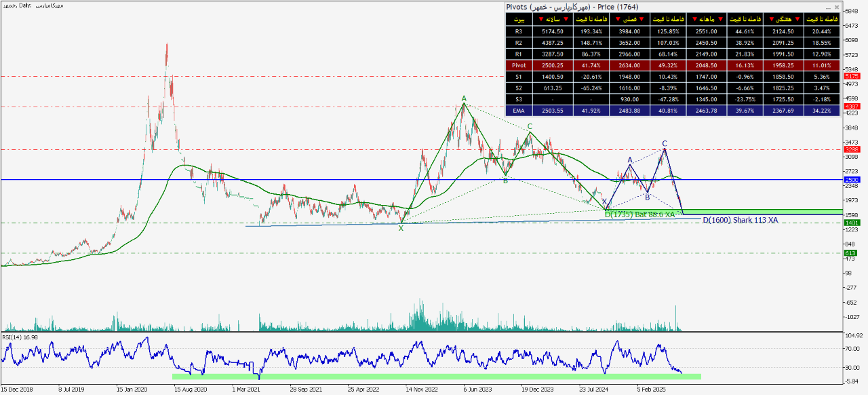Click the D(1735) Bat 88.6 XA label
Image resolution: width=868 pixels, height=395 pixels.
[x=640, y=214]
